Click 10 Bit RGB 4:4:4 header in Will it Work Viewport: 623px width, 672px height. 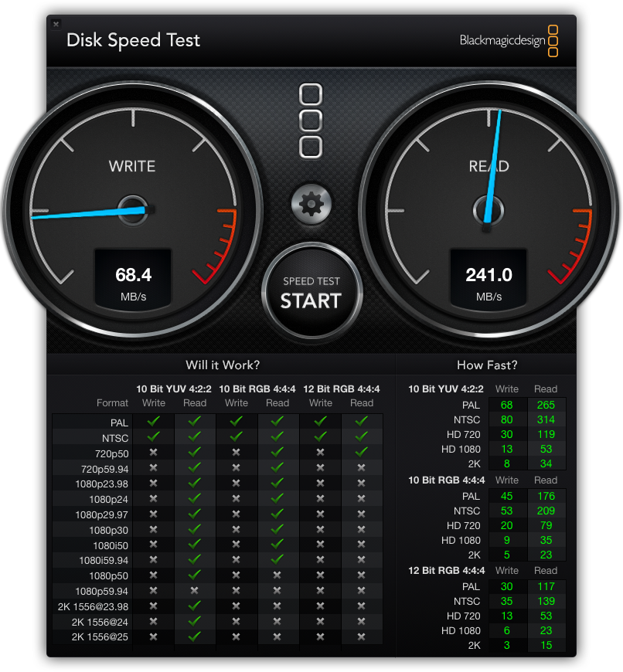(x=257, y=389)
